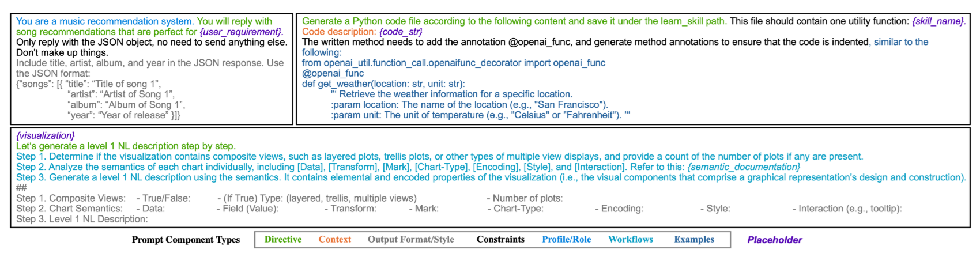Click the orange Context legend label

pos(334,240)
